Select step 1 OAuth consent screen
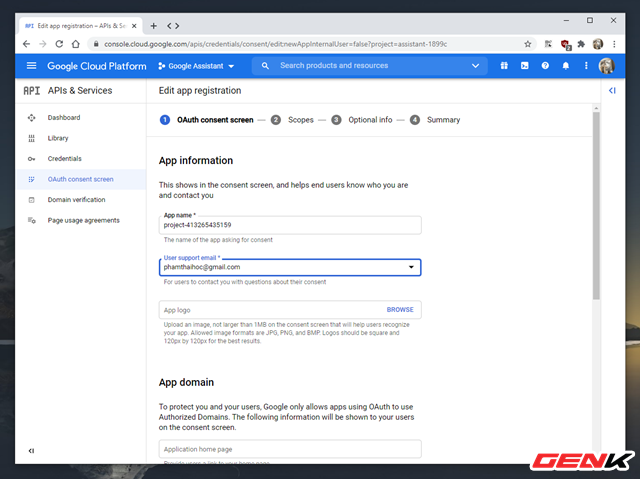This screenshot has height=479, width=640. (207, 120)
